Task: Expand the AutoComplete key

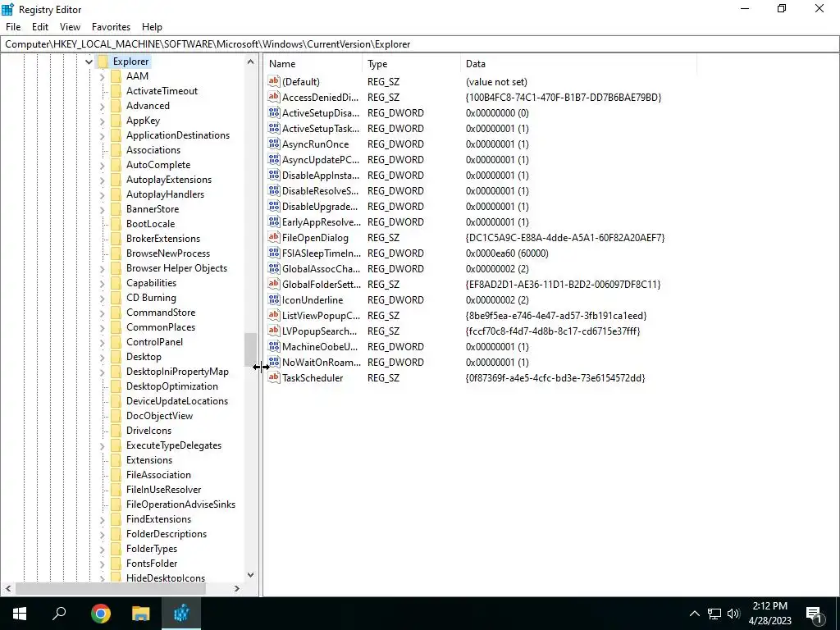Action: click(x=102, y=166)
